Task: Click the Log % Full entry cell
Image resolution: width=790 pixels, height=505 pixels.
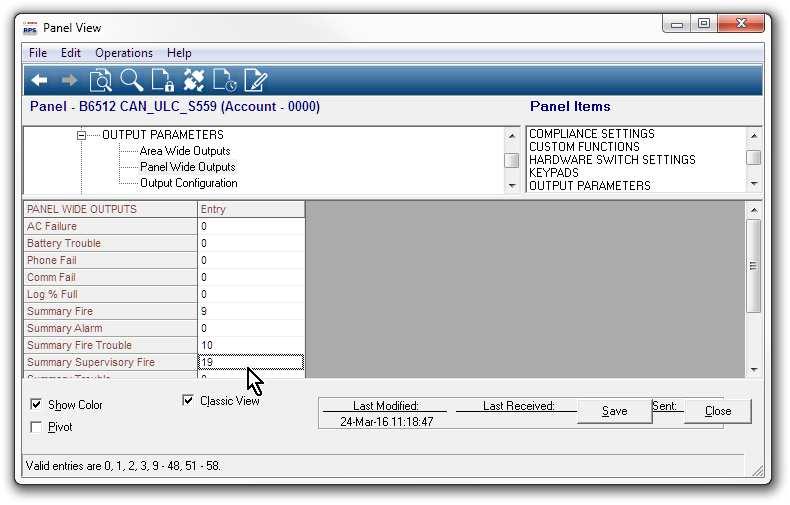Action: (251, 294)
